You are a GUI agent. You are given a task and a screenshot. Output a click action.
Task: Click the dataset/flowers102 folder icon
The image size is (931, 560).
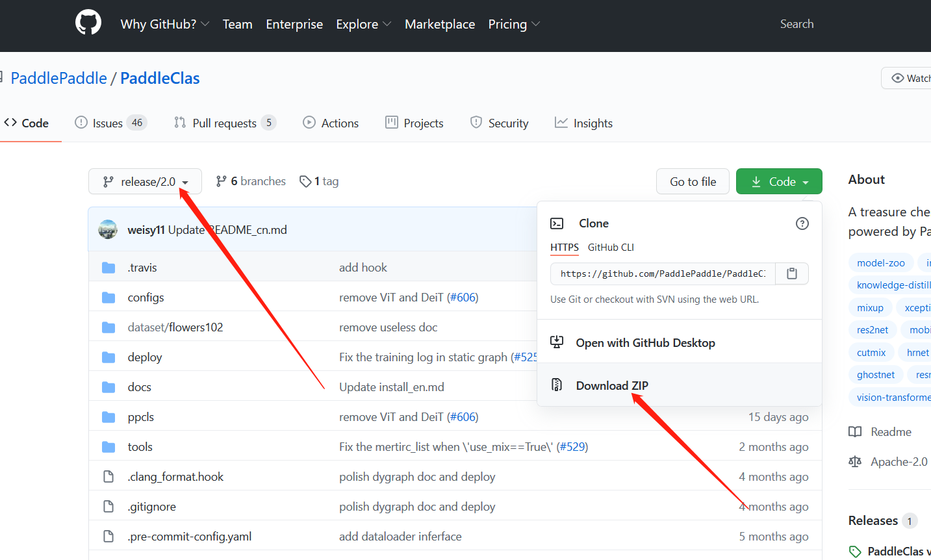pyautogui.click(x=108, y=327)
